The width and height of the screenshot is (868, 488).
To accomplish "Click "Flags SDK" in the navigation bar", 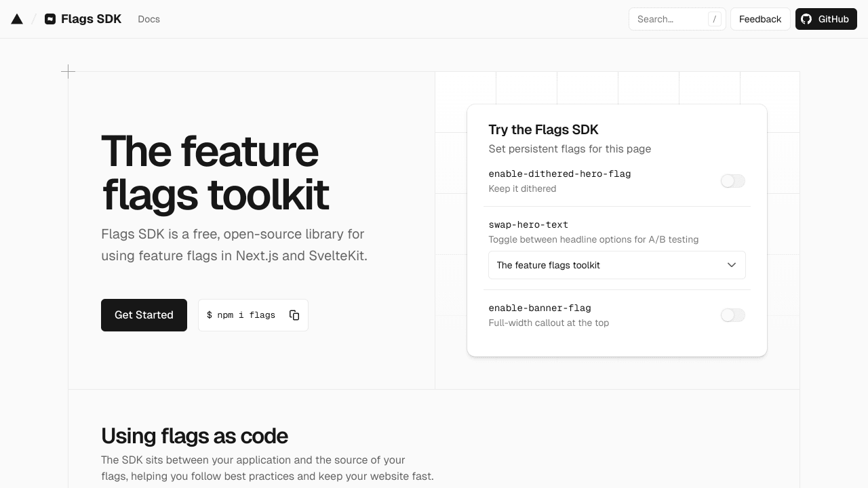I will 91,19.
